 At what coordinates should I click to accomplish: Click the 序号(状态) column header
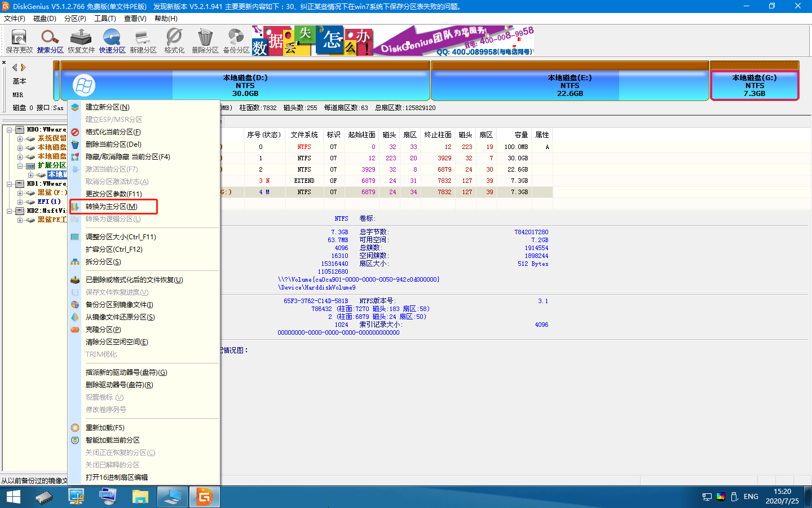click(x=264, y=135)
